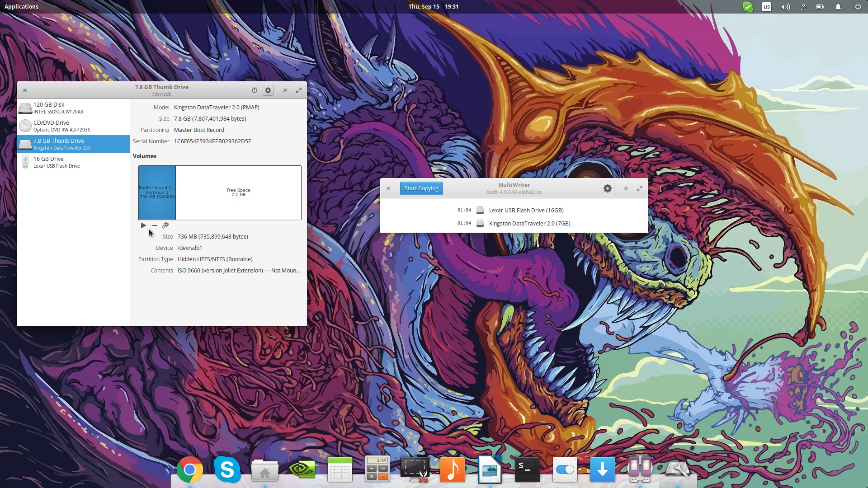The width and height of the screenshot is (868, 488).
Task: Open the sound volume indicator
Action: (786, 7)
